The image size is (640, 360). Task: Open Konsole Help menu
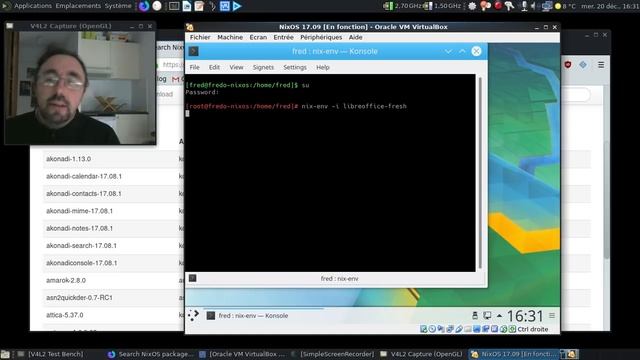pos(322,67)
